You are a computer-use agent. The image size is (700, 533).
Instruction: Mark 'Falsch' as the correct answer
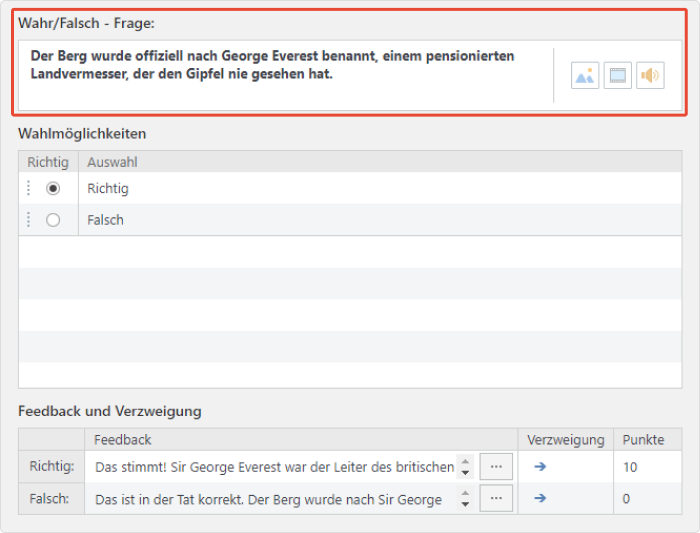click(x=53, y=220)
